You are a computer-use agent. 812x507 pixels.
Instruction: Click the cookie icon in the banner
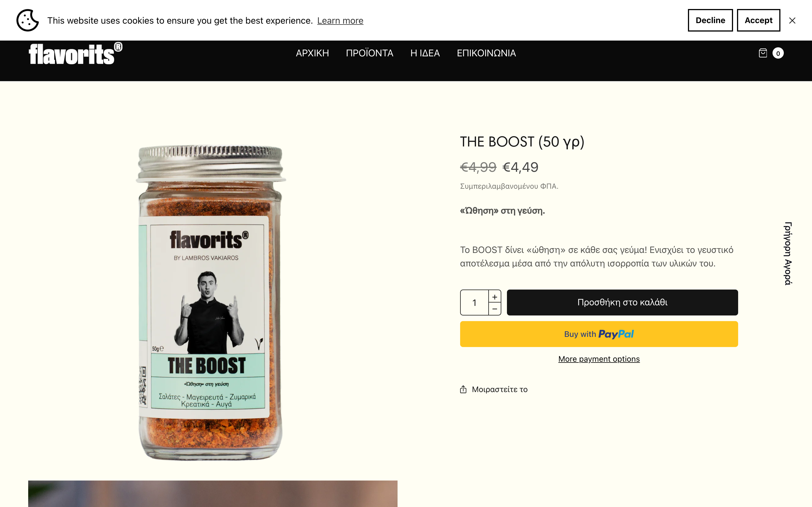click(27, 20)
